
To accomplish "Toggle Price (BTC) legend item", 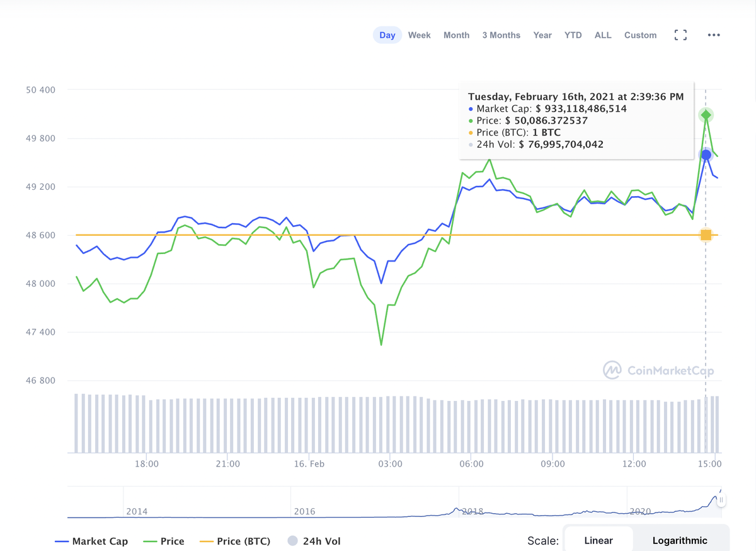I will tap(235, 541).
